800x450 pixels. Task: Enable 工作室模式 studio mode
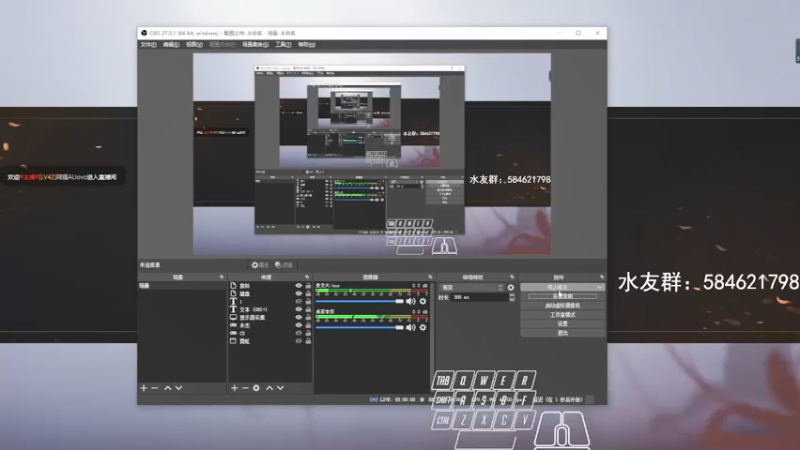[562, 315]
